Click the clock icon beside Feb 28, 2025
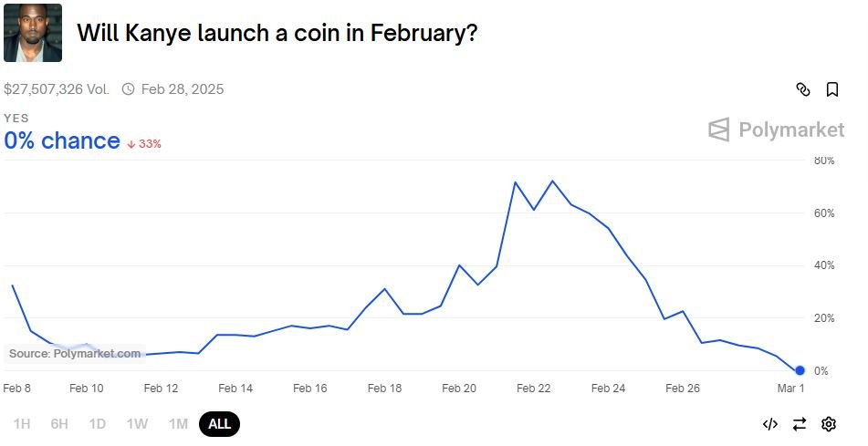868x446 pixels. click(128, 89)
